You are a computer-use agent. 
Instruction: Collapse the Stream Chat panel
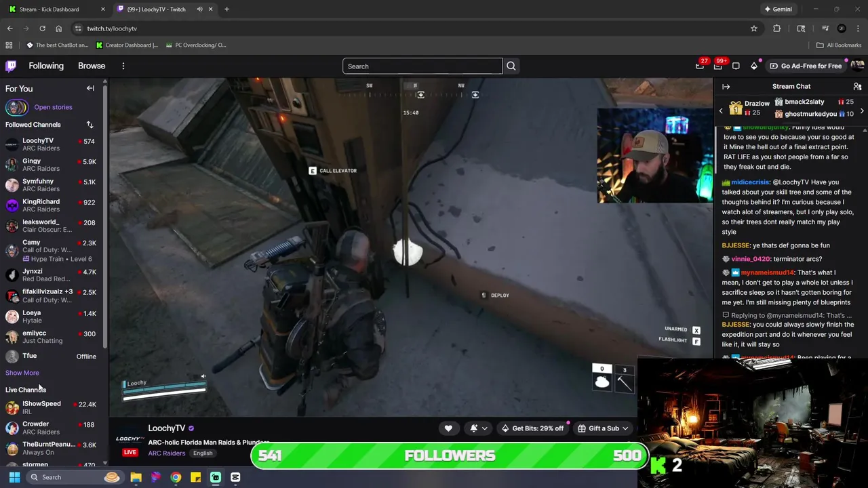click(x=726, y=87)
